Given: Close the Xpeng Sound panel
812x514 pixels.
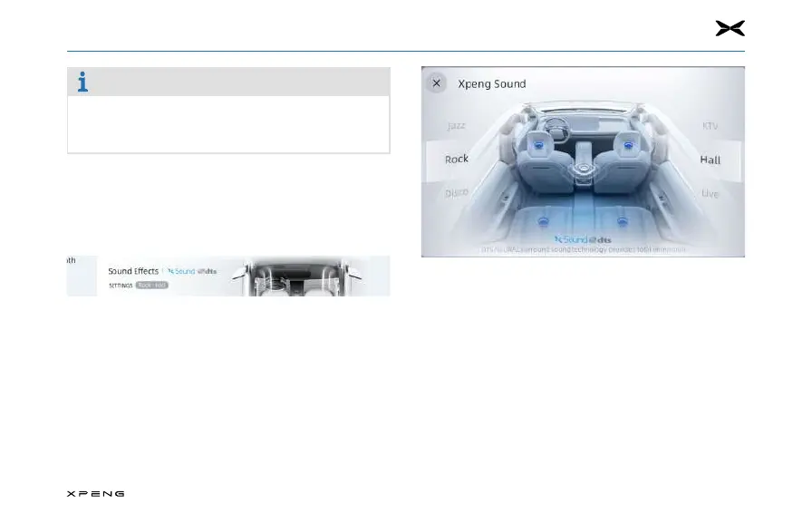Looking at the screenshot, I should coord(437,82).
